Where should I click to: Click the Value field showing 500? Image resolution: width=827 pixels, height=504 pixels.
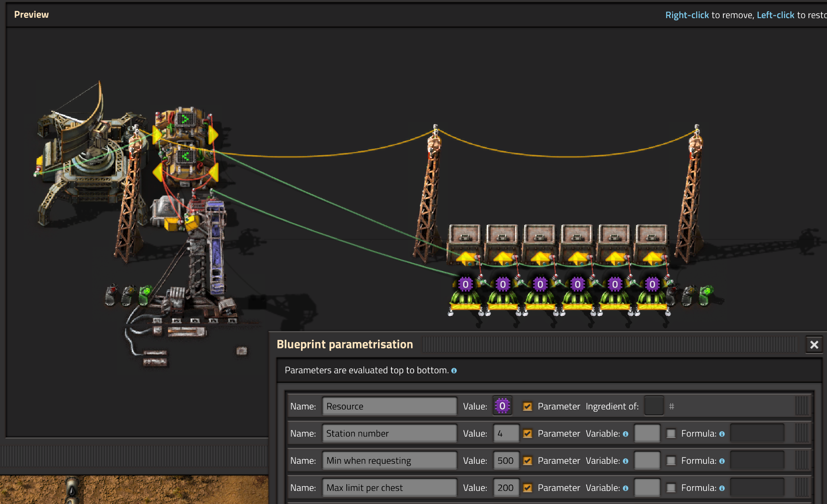pyautogui.click(x=506, y=461)
